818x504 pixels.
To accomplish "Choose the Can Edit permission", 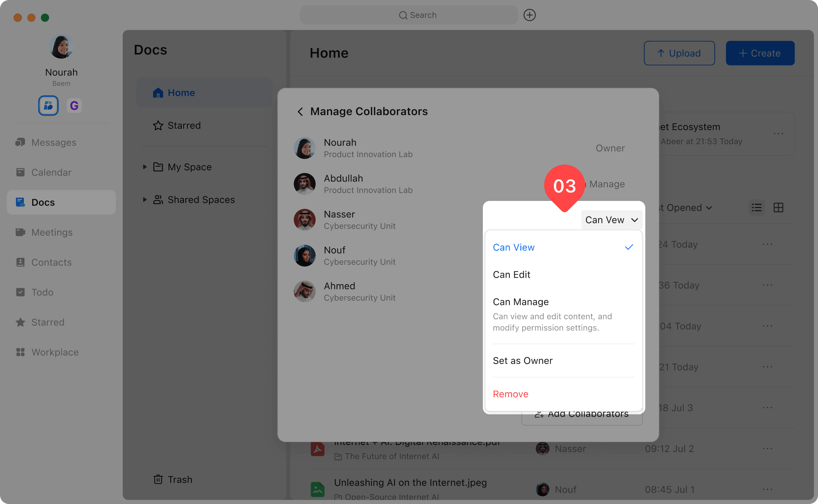I will pyautogui.click(x=512, y=275).
